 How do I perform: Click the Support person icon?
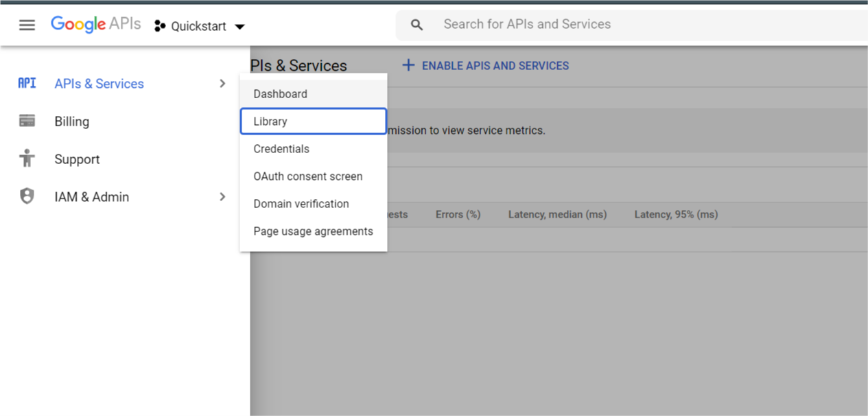(x=27, y=159)
